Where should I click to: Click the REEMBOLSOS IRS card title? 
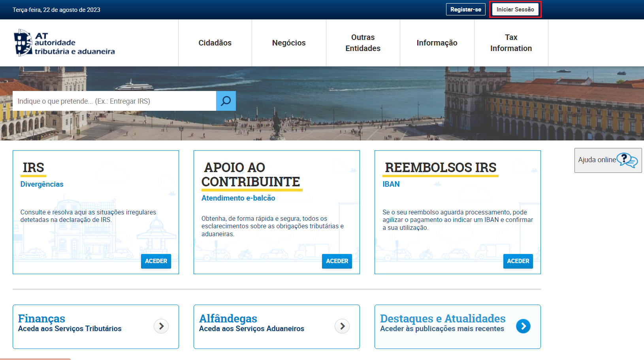click(x=441, y=167)
